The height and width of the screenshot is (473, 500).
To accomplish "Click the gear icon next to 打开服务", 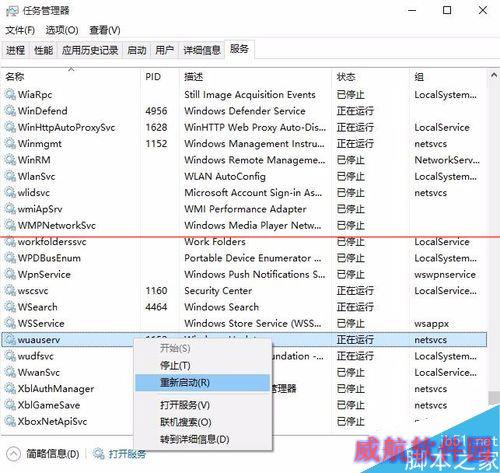I will pos(99,454).
